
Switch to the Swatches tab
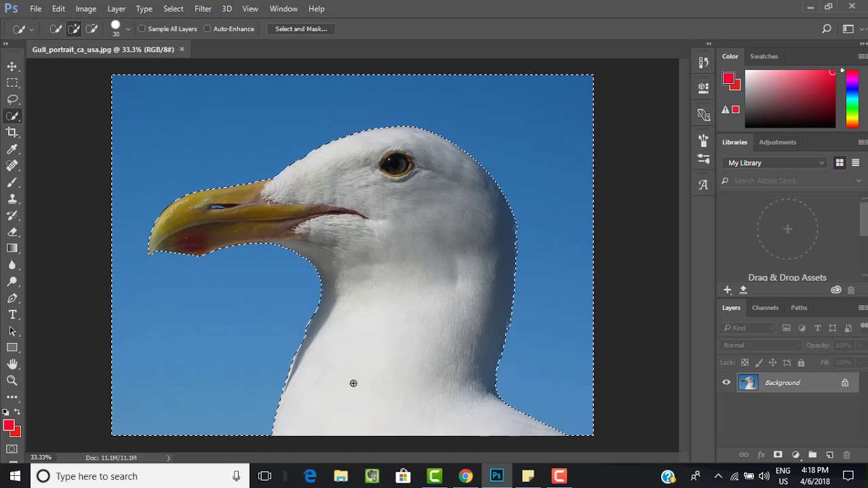pos(764,56)
